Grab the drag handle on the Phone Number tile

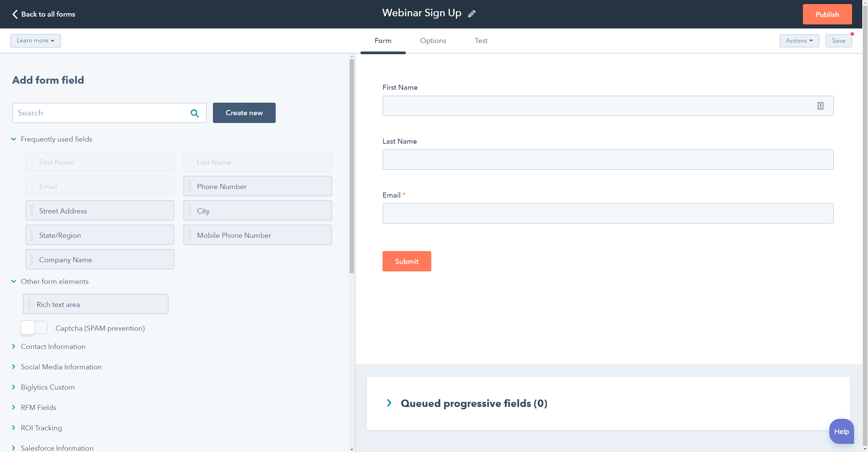click(x=190, y=186)
